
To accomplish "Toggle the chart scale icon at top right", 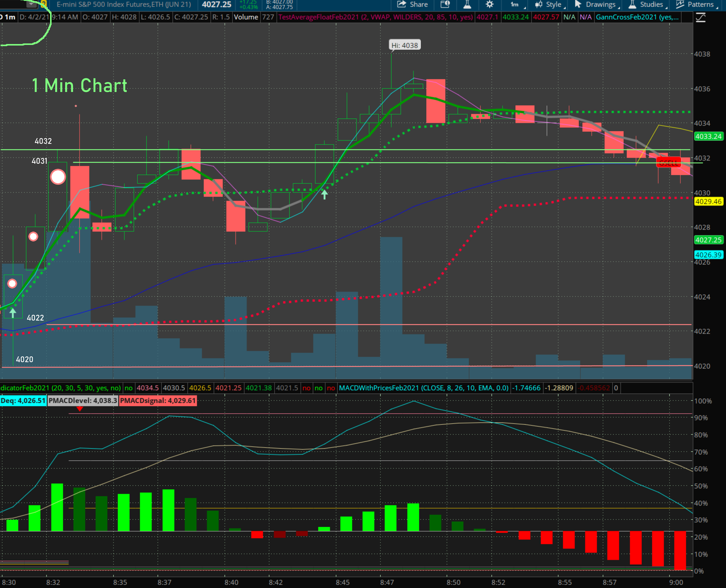I will click(x=701, y=17).
